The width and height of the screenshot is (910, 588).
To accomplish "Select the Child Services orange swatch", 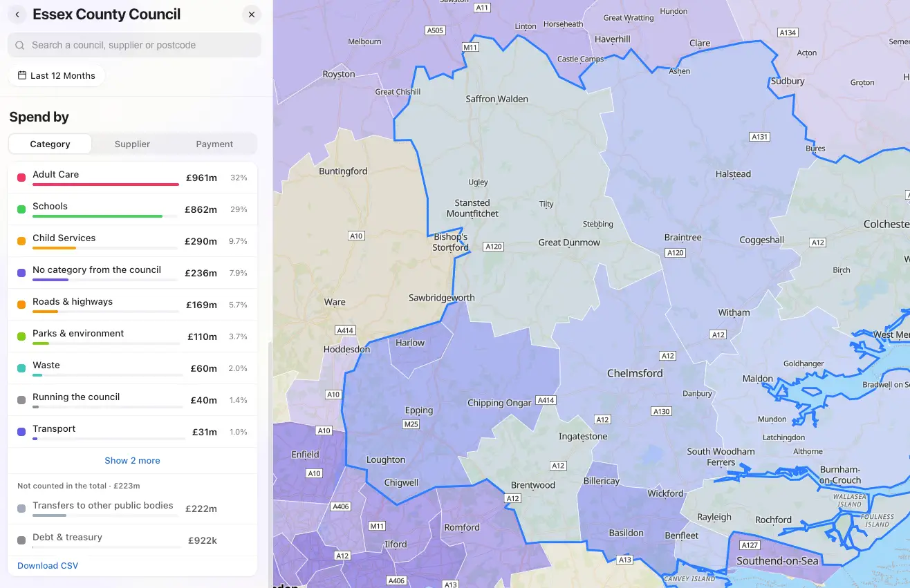I will coord(21,241).
